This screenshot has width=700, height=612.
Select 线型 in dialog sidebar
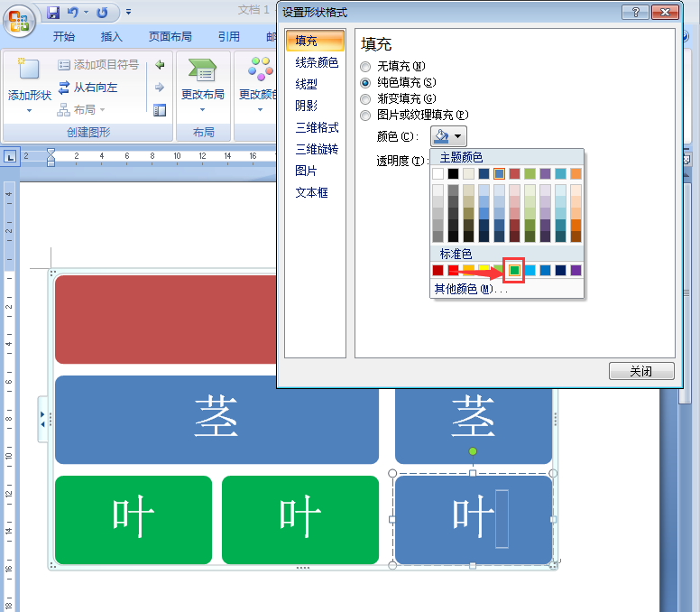307,84
